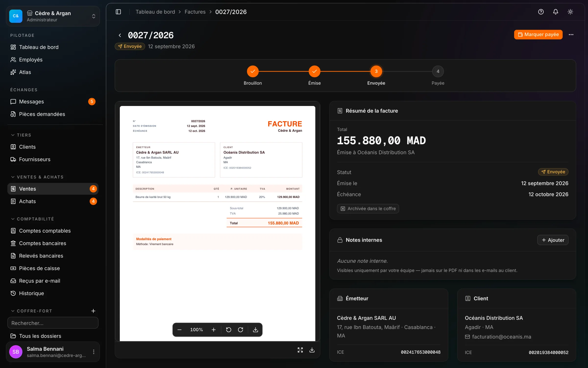Open the Atlas sidebar item
This screenshot has height=368, width=588.
(53, 72)
